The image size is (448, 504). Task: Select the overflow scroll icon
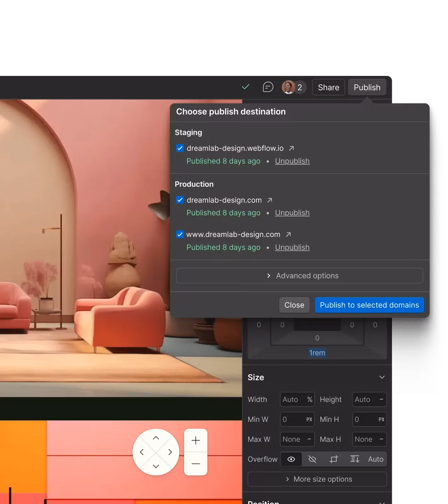click(354, 459)
